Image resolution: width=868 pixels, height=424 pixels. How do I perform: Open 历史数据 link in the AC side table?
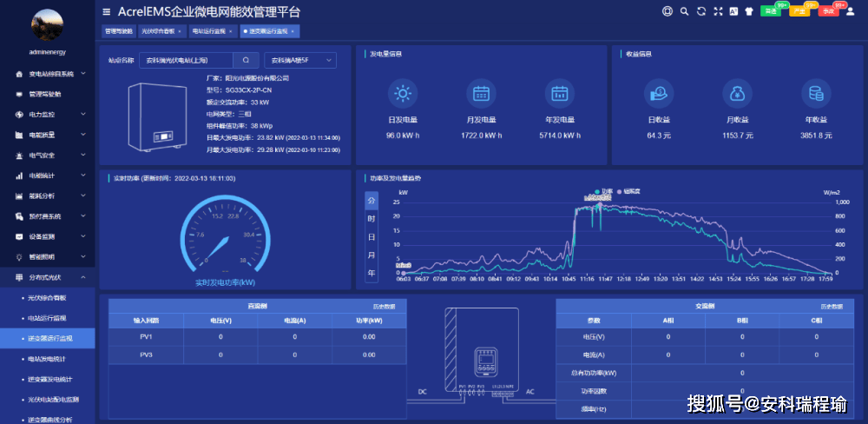[x=832, y=307]
